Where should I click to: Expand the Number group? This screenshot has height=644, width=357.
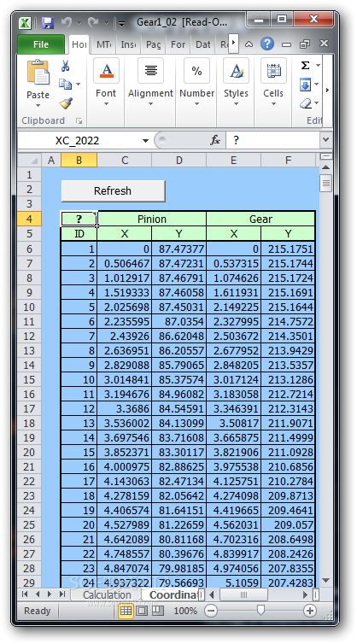196,84
